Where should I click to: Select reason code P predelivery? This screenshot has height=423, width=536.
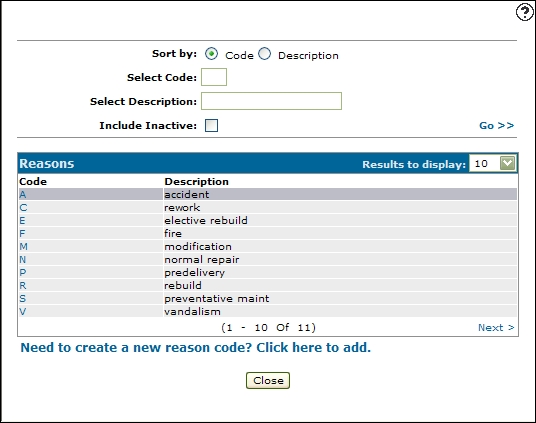coord(23,273)
